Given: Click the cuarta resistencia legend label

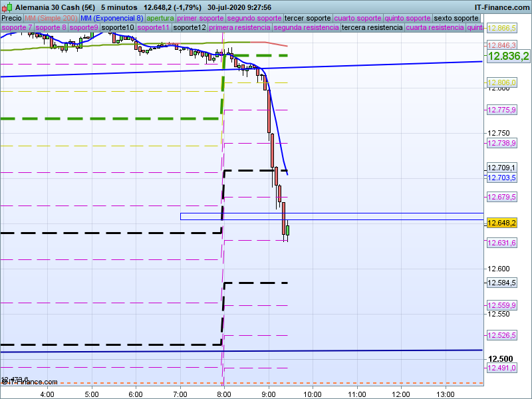Looking at the screenshot, I should [434, 28].
